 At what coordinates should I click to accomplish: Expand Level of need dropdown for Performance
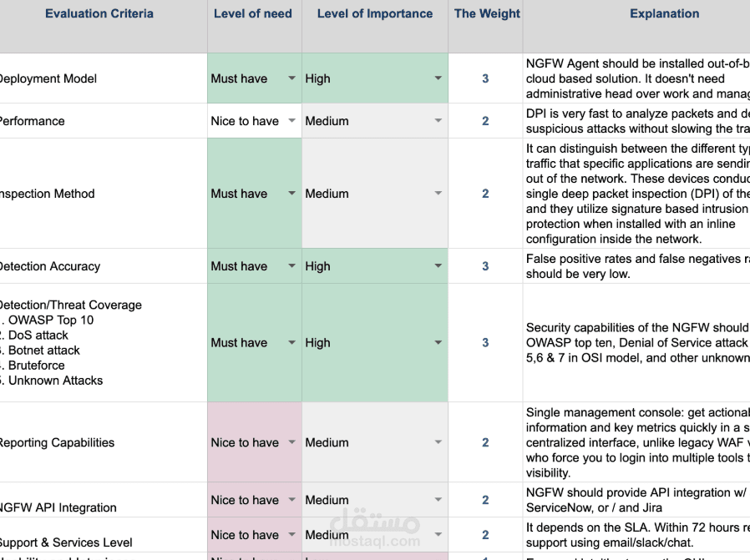point(291,121)
